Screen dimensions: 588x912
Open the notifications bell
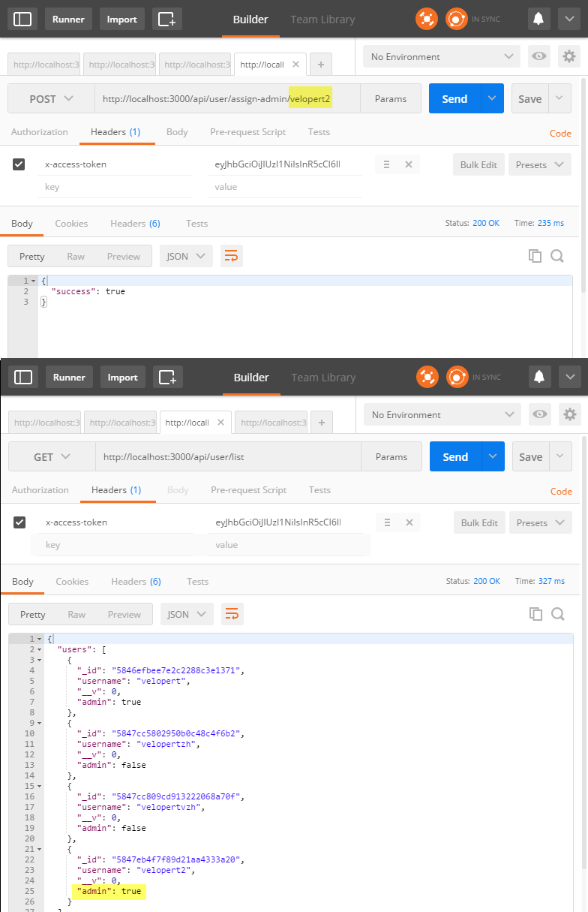click(538, 19)
